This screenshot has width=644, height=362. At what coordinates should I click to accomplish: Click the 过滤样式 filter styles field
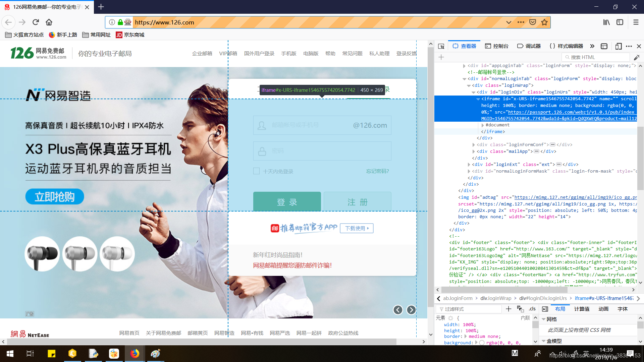(469, 309)
